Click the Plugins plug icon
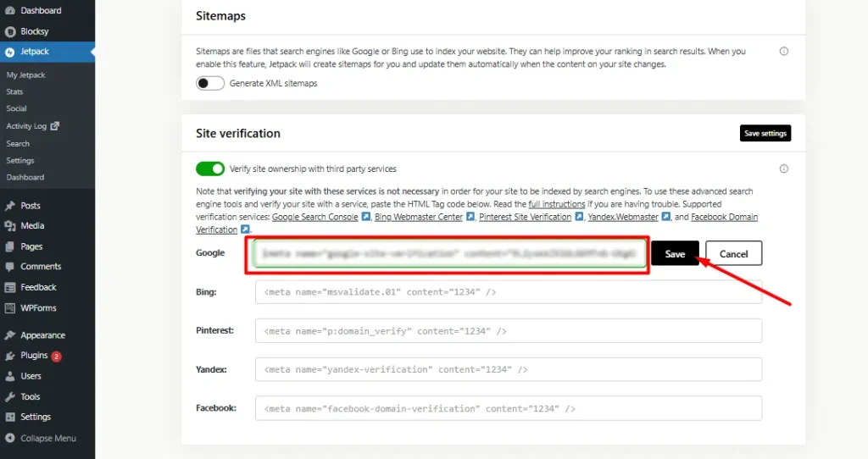This screenshot has height=459, width=868. pyautogui.click(x=10, y=356)
